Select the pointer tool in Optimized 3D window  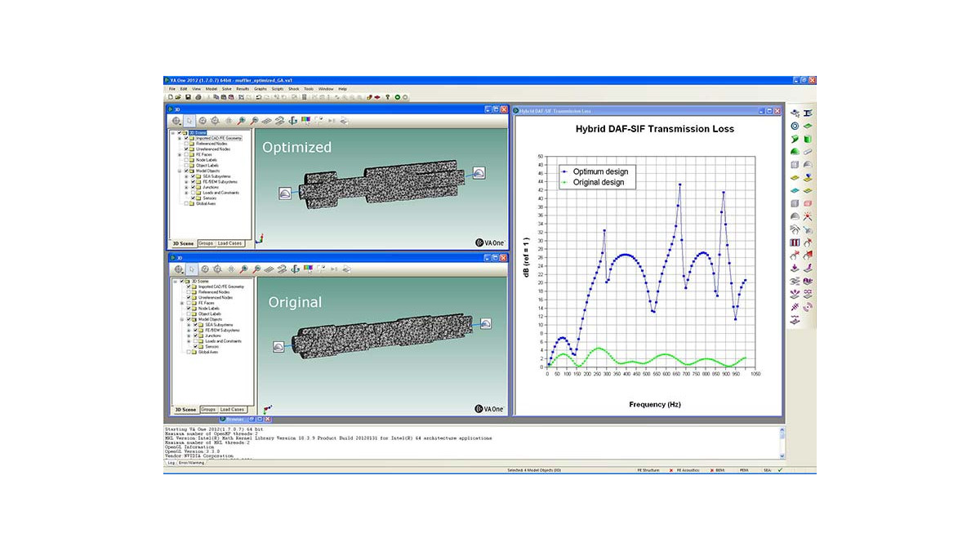[x=189, y=121]
